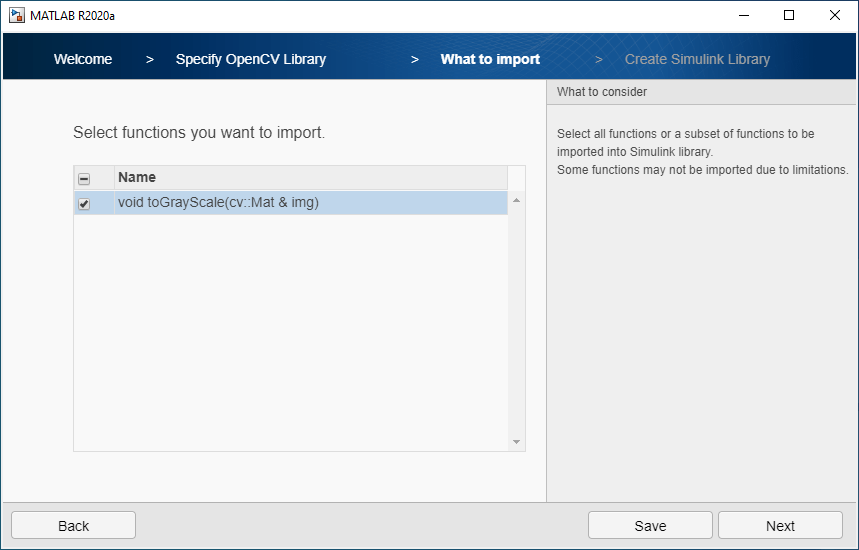The image size is (859, 550).
Task: Close the MATLAB R2020a wizard window
Action: [834, 15]
